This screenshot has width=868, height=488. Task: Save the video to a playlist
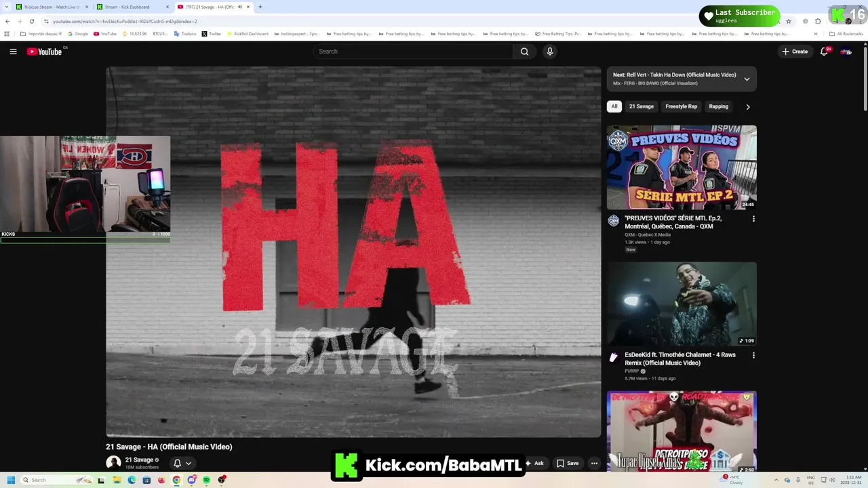pos(568,464)
